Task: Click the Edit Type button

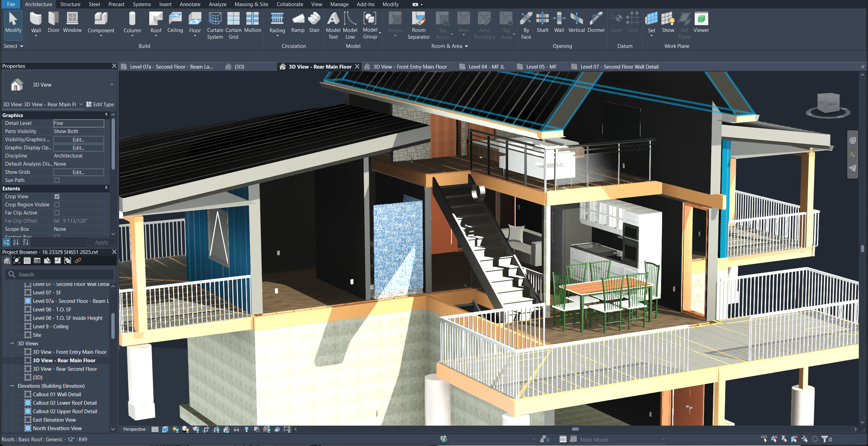Action: pyautogui.click(x=100, y=105)
